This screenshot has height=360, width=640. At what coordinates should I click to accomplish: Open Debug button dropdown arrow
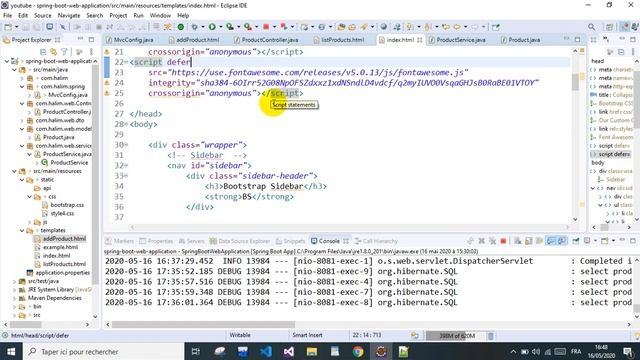pos(203,27)
